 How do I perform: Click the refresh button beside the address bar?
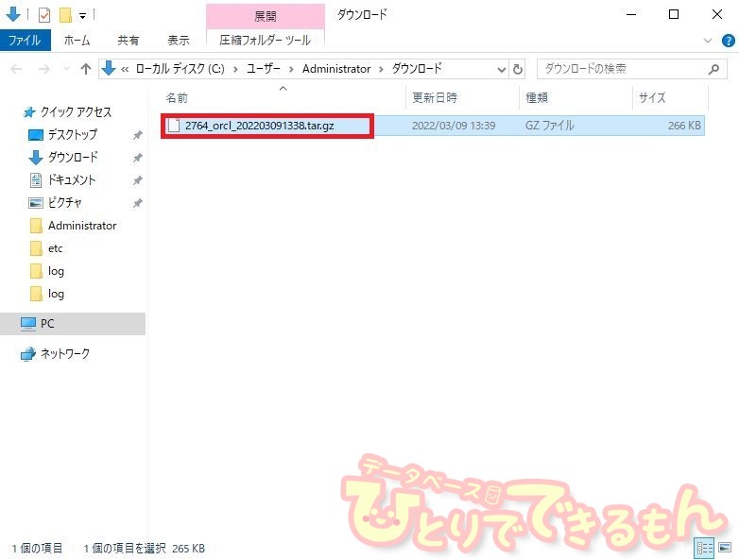(x=518, y=69)
